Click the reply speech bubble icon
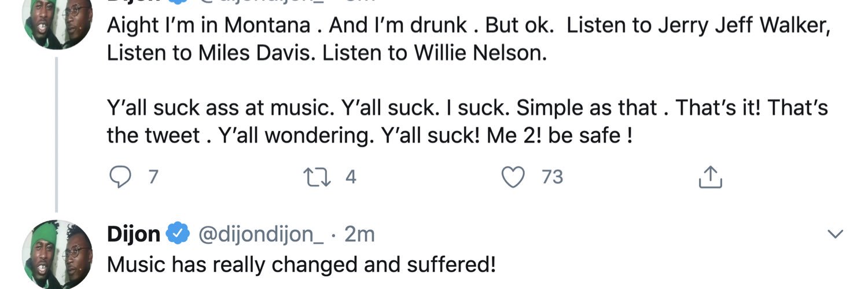 [120, 177]
